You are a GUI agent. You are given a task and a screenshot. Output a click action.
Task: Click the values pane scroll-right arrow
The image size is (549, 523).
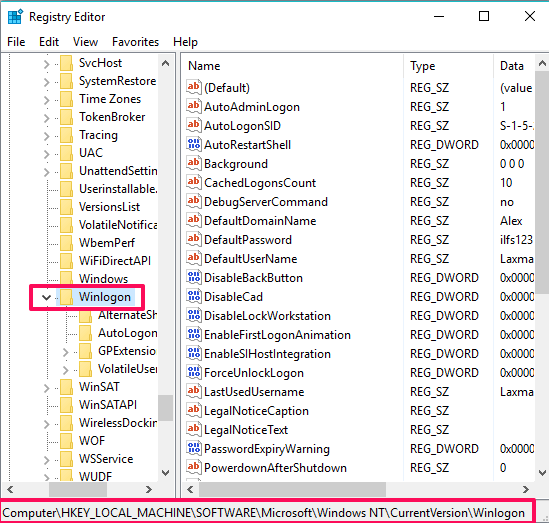tap(526, 489)
